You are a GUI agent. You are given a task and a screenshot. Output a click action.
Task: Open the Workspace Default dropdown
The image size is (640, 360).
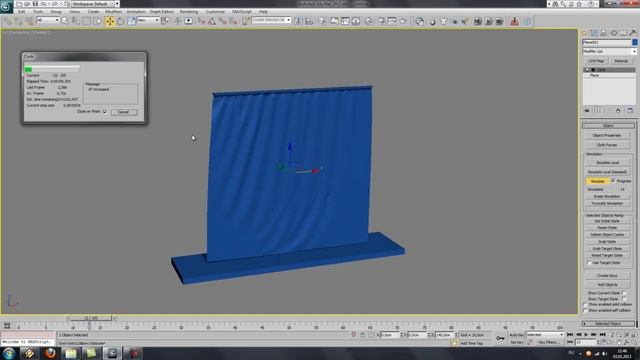point(96,4)
